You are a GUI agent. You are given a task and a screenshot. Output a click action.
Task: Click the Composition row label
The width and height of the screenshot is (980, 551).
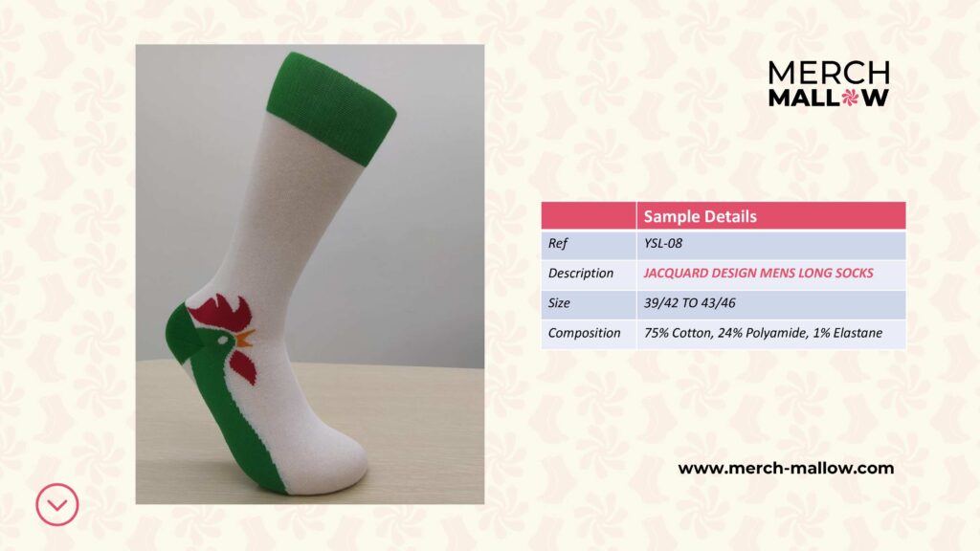[585, 333]
